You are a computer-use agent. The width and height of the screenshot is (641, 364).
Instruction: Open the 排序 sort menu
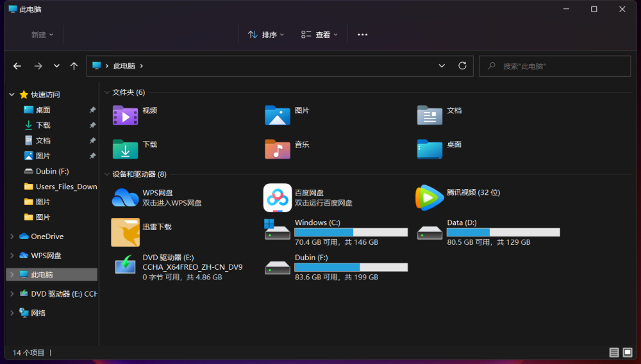point(266,35)
